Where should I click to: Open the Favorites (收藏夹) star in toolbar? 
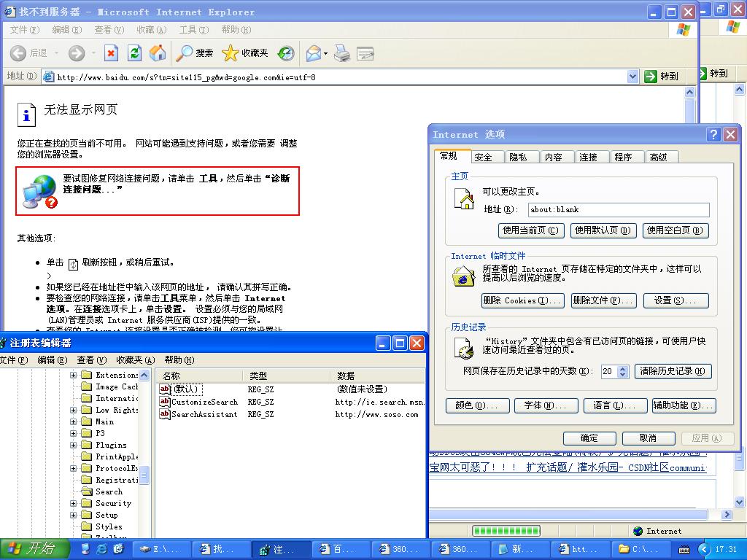point(245,53)
